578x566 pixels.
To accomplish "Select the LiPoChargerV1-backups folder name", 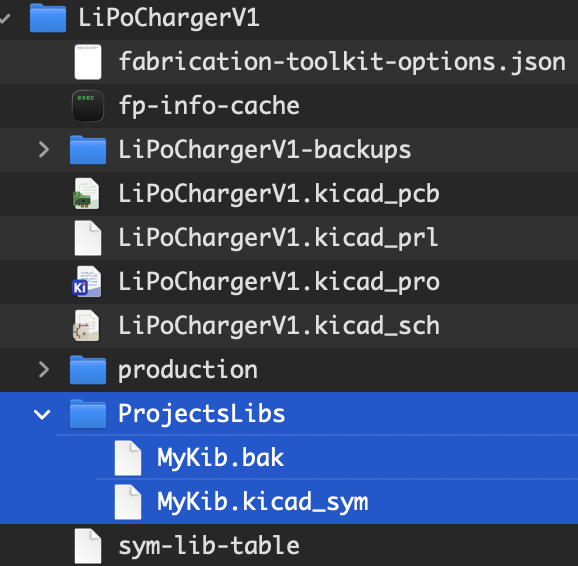I will point(265,150).
